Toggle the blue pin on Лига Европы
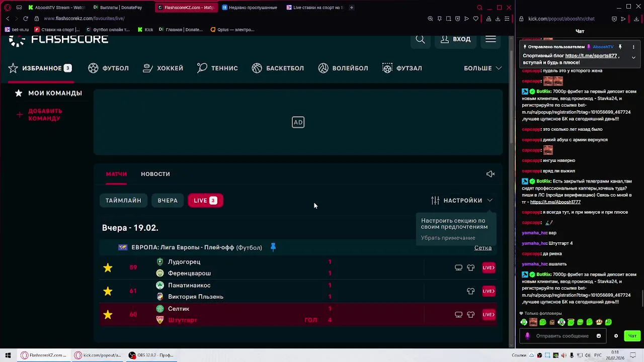Viewport: 644px width, 362px height. tap(273, 247)
